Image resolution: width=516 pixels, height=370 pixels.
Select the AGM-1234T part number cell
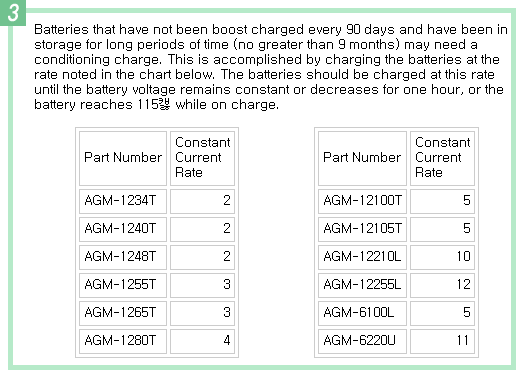point(123,201)
